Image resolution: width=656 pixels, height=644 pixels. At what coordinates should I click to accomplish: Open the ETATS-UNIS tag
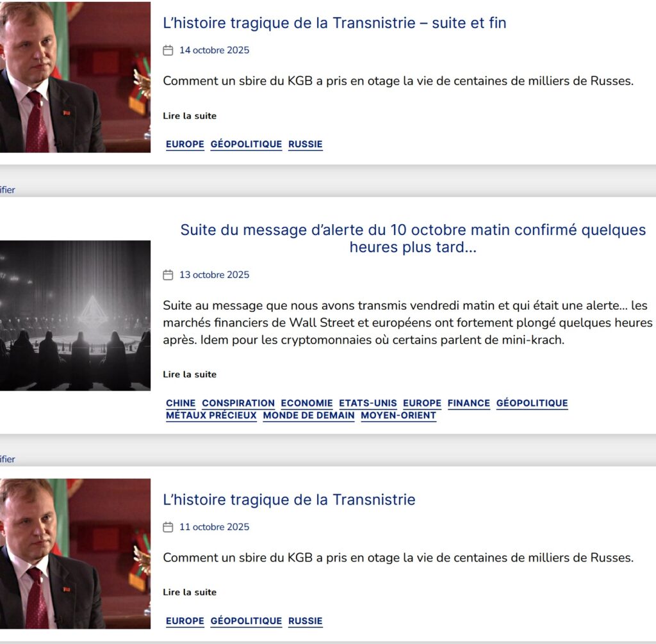[368, 403]
